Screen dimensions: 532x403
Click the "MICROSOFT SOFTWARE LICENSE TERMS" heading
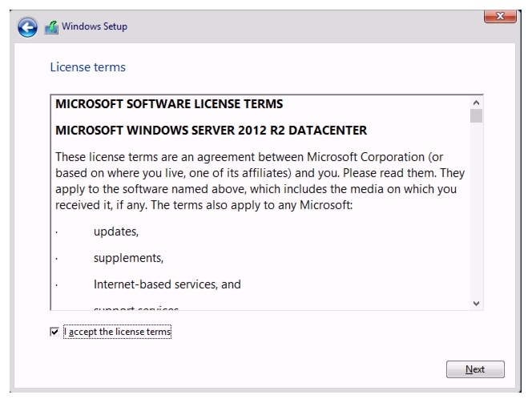[168, 104]
